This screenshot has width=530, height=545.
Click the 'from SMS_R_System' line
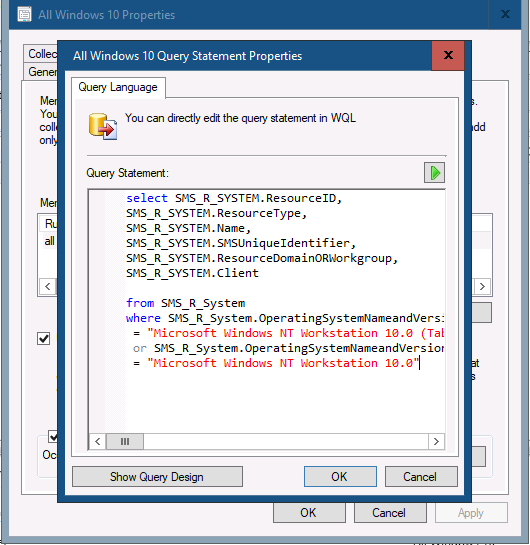[x=186, y=303]
